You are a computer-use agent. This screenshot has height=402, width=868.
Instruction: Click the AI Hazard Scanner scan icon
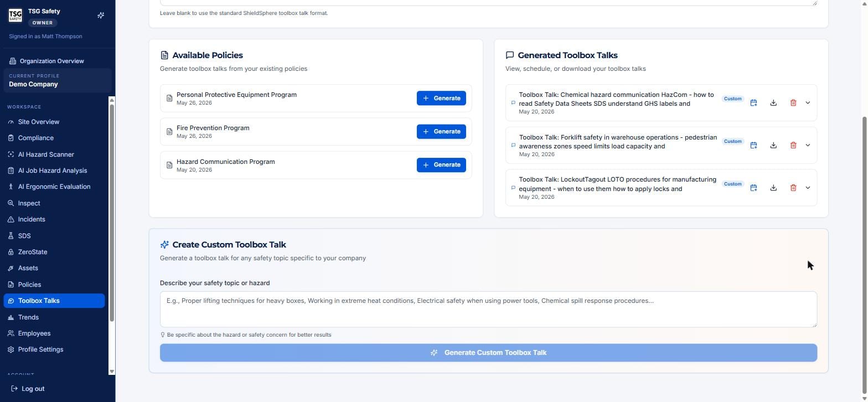(x=11, y=154)
